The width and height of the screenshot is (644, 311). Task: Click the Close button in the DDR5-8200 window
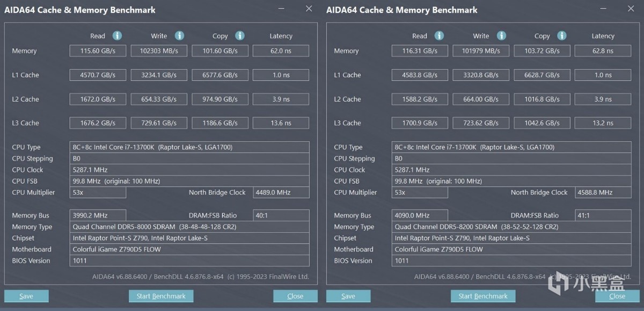617,296
